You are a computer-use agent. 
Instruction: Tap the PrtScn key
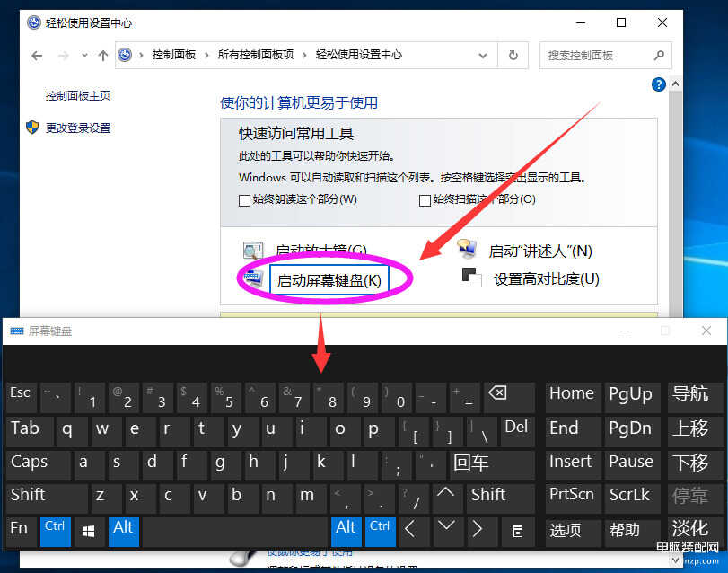pos(574,498)
